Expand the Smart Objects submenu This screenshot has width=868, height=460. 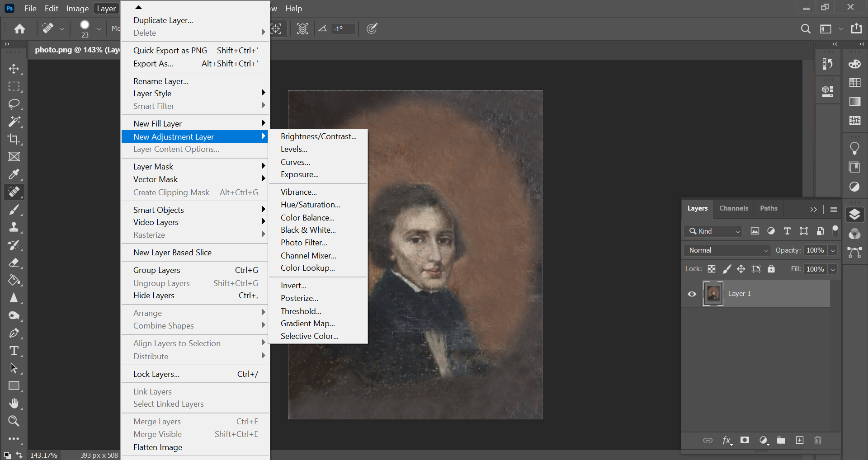195,210
